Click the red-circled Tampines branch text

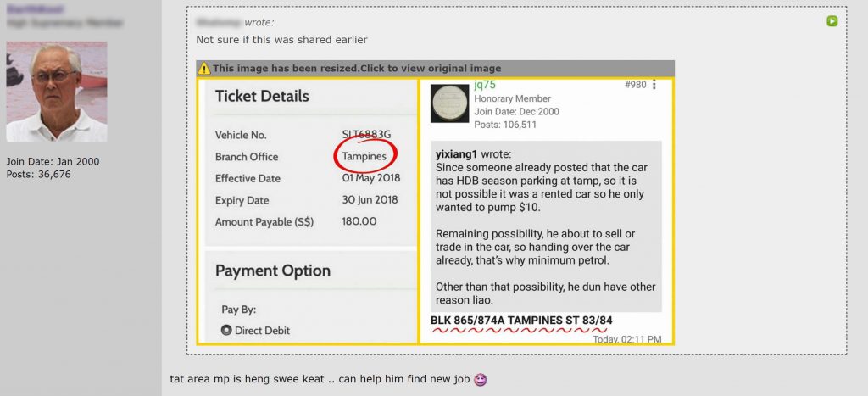364,157
